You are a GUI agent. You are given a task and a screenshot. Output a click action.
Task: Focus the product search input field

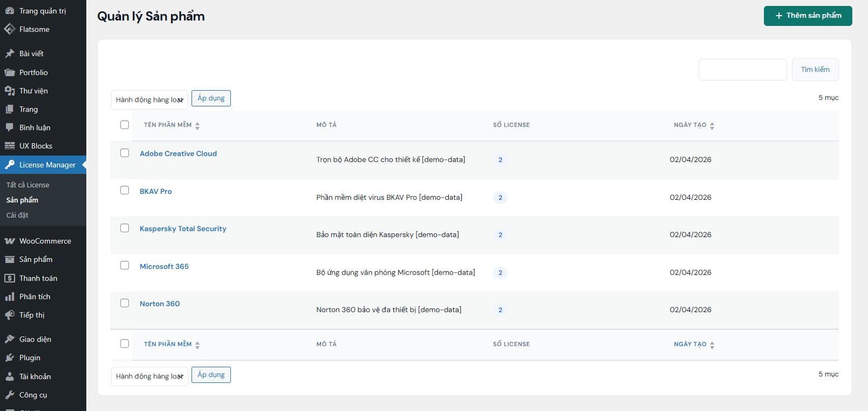[x=742, y=70]
